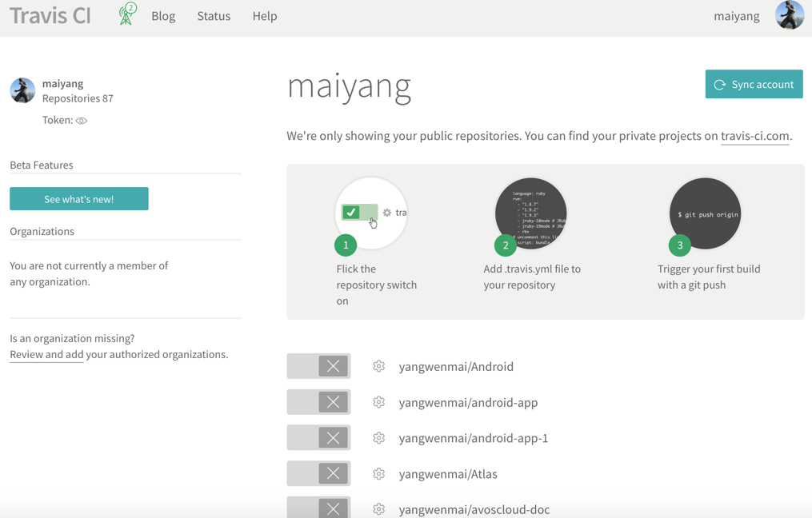Click the step 1 switch illustration

370,213
